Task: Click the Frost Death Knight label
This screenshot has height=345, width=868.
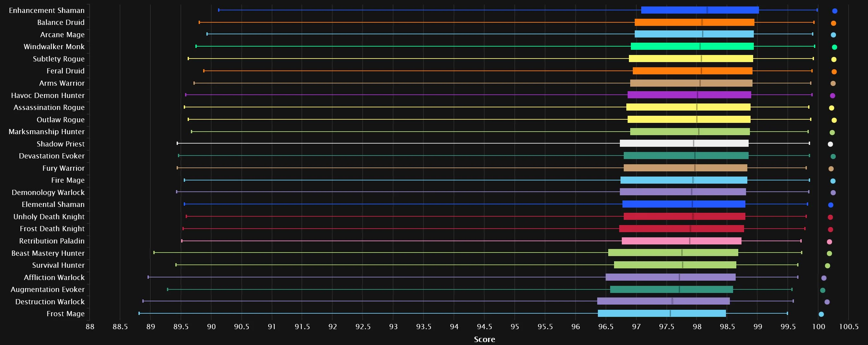Action: [52, 229]
